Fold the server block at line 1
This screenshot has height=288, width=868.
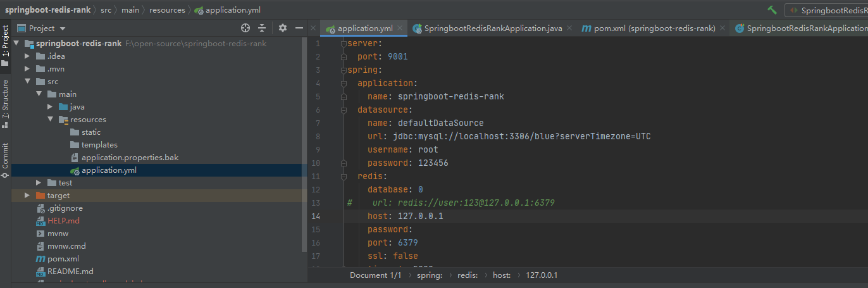tap(343, 44)
